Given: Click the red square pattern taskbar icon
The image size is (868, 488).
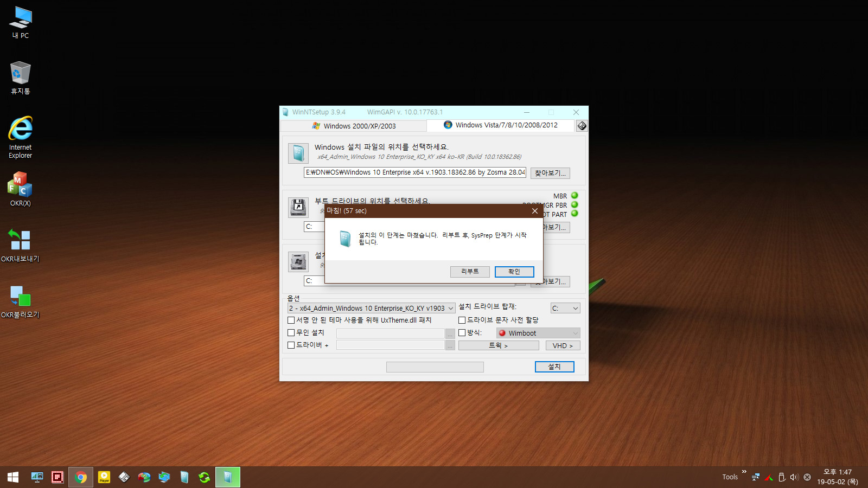Looking at the screenshot, I should point(58,477).
